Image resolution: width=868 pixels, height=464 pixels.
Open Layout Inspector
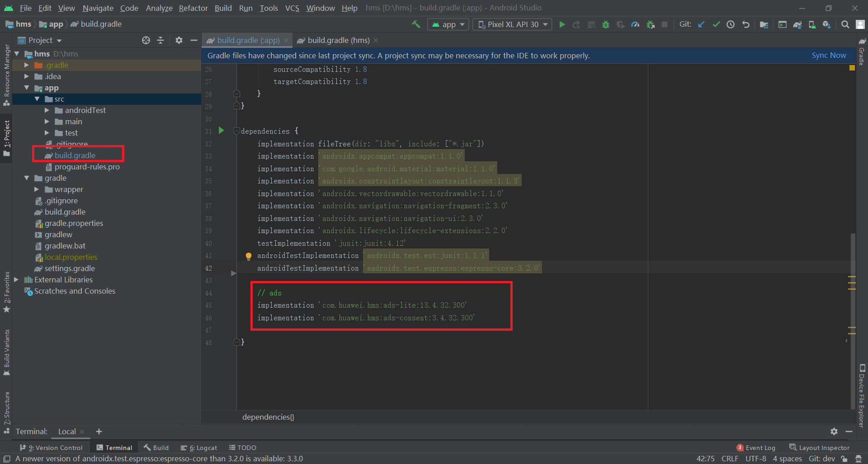tap(819, 448)
